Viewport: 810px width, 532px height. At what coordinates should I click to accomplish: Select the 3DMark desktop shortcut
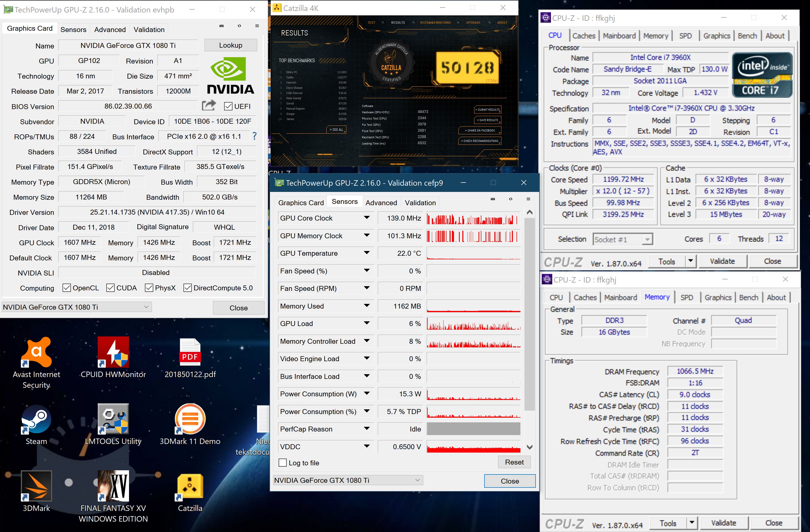pos(36,491)
